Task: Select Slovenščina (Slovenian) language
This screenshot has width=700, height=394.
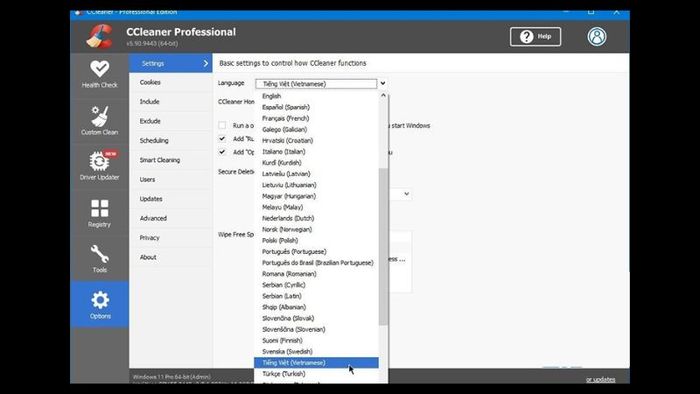Action: click(x=317, y=329)
